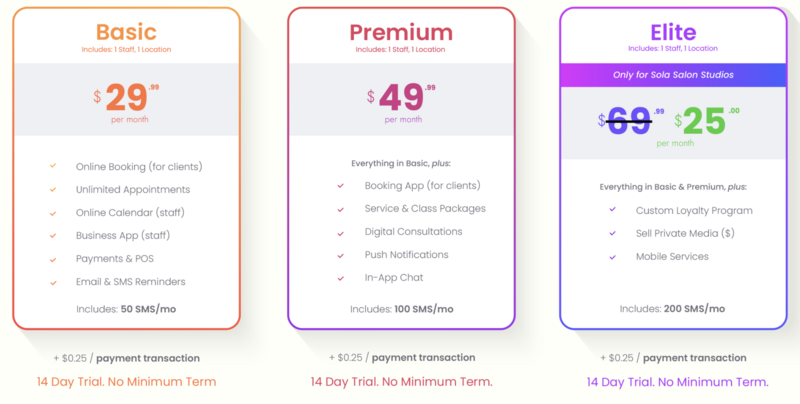Click checkmark next to Mobile Services

tap(612, 257)
